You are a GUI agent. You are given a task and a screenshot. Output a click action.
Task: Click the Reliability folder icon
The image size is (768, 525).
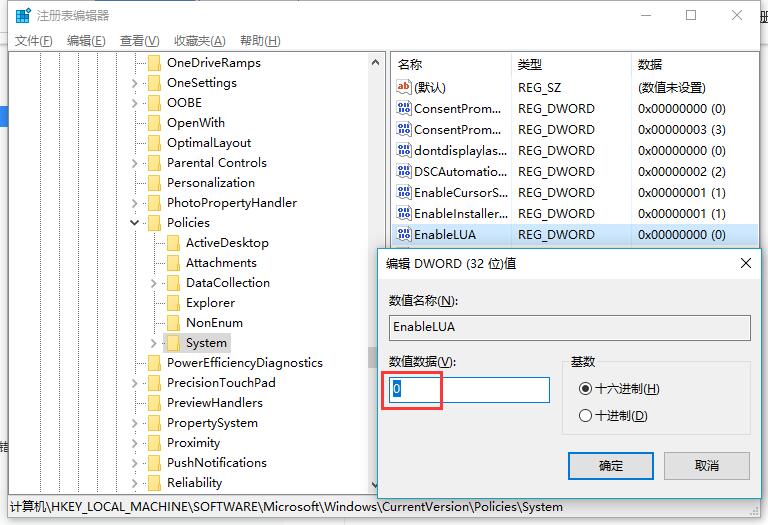154,483
